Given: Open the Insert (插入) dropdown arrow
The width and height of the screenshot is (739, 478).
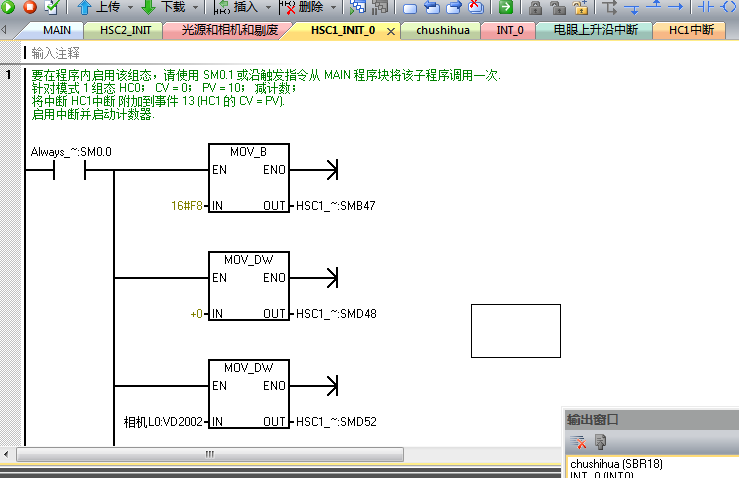Looking at the screenshot, I should (x=267, y=7).
